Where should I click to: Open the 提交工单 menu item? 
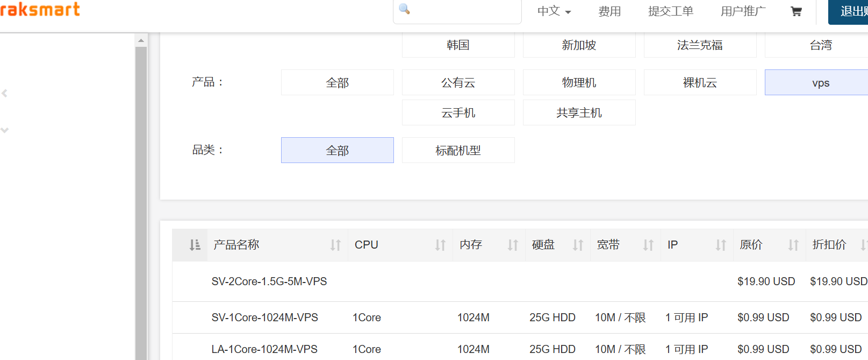click(670, 11)
